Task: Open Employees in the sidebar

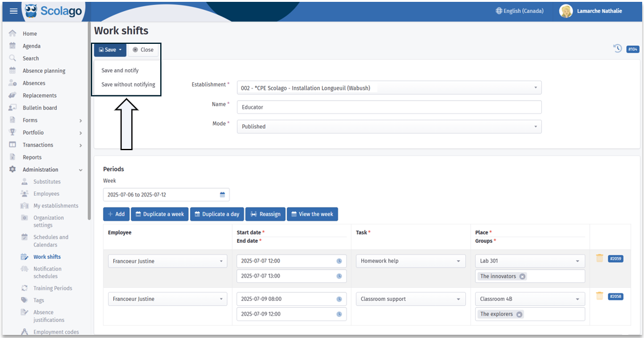Action: [46, 193]
